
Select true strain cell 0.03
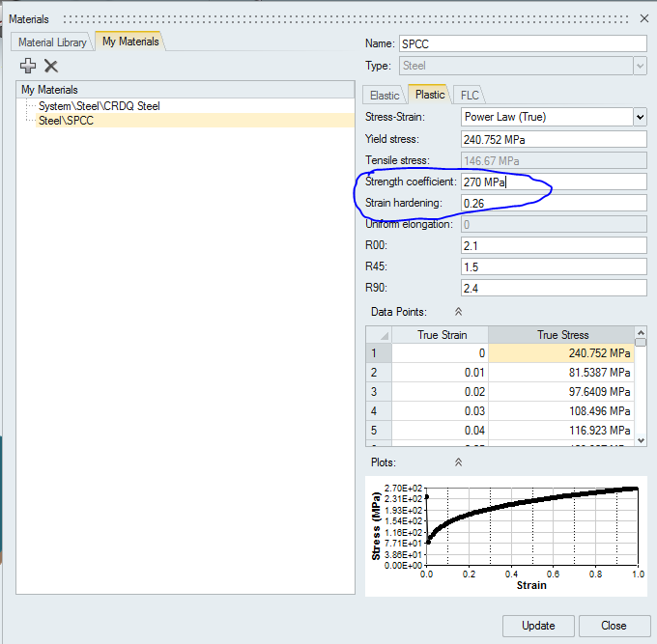440,410
